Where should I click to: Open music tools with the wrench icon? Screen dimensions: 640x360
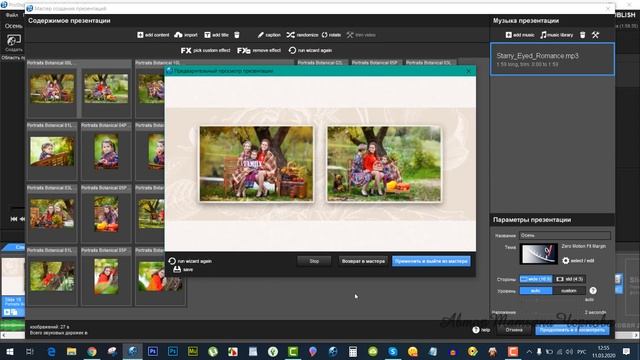[x=596, y=35]
